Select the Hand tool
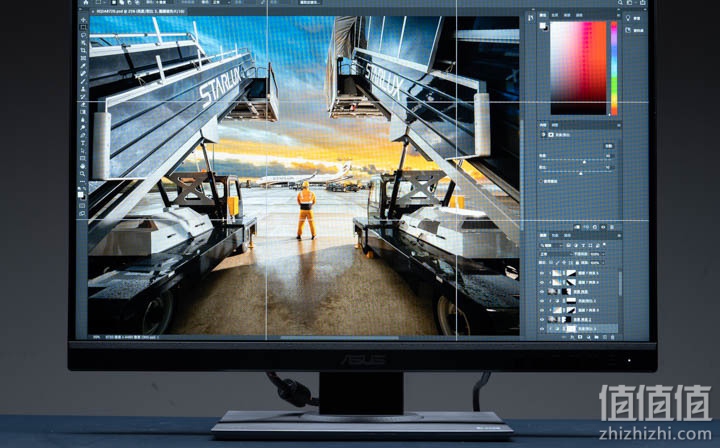Screen dimensions: 720x448 [83, 166]
